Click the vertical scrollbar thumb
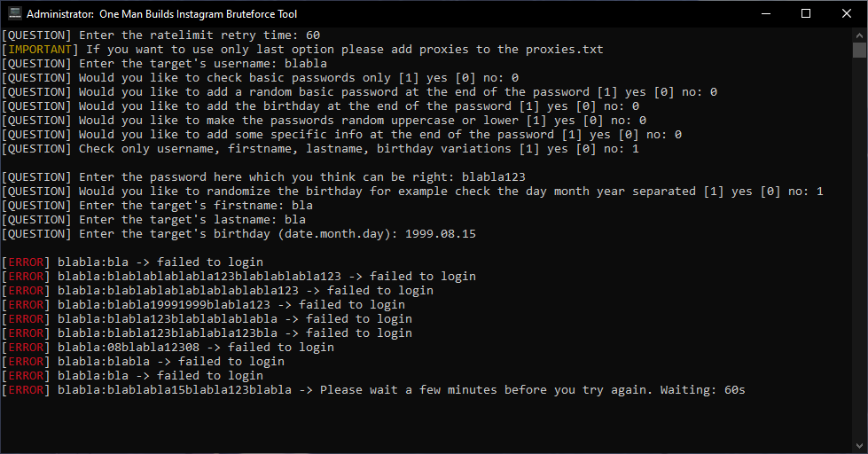The height and width of the screenshot is (454, 868). (x=859, y=50)
